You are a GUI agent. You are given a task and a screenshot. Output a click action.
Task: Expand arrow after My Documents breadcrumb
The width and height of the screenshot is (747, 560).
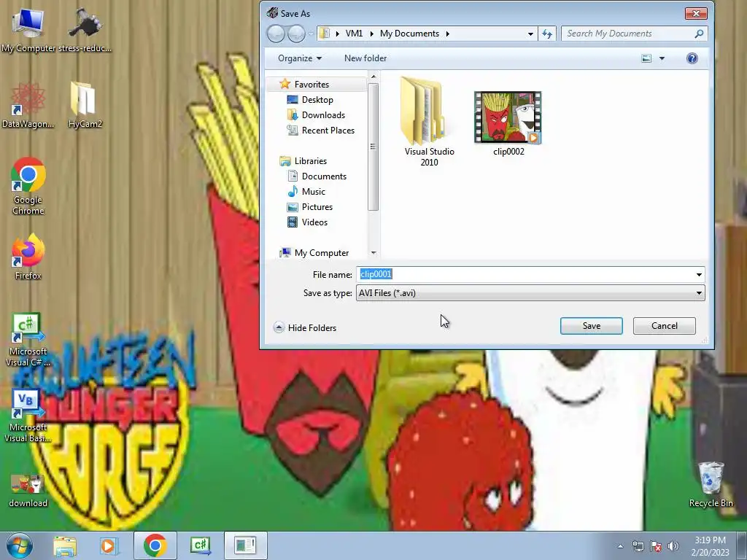(x=447, y=34)
